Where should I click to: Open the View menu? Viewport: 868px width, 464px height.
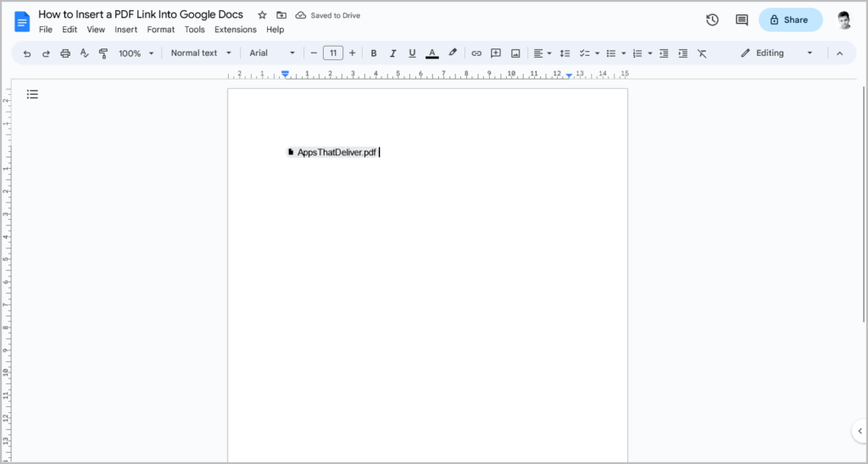[96, 30]
